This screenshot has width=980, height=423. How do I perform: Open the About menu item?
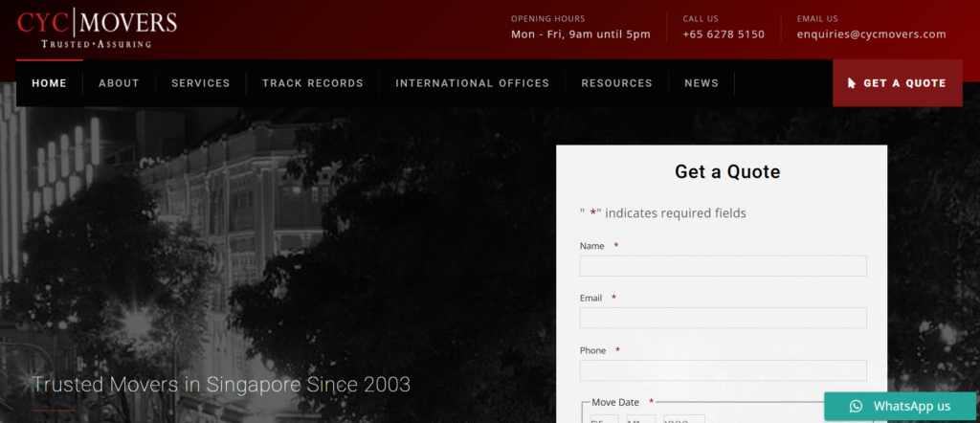coord(119,83)
